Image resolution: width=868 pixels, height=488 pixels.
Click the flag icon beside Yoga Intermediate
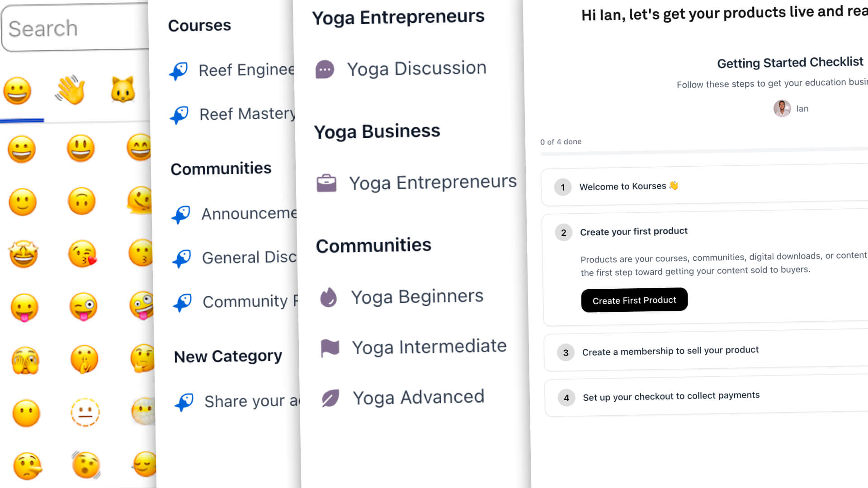click(x=330, y=347)
